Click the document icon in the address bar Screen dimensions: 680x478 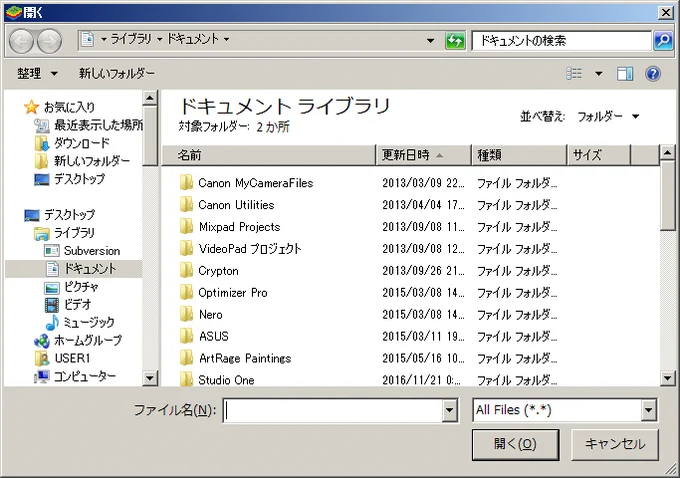pyautogui.click(x=87, y=39)
